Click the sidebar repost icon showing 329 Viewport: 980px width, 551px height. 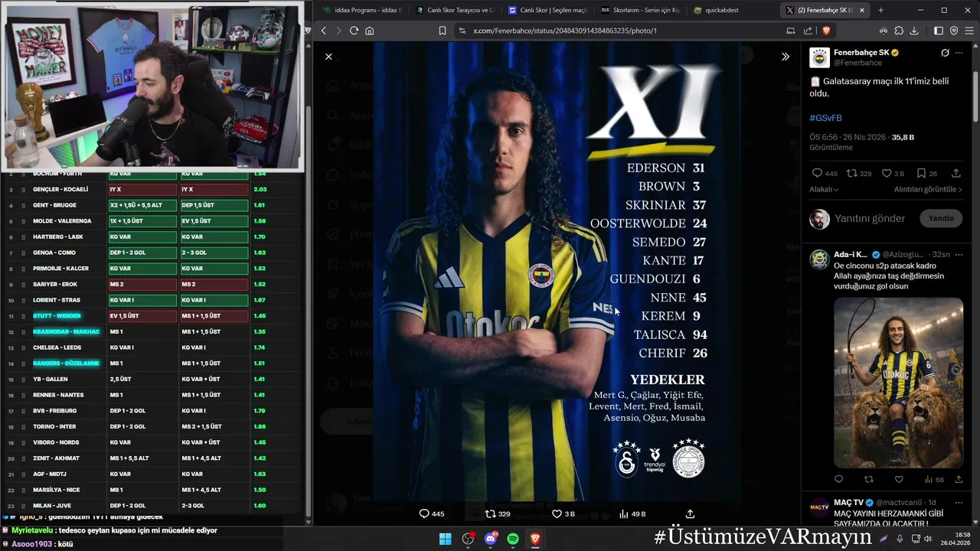pos(851,174)
